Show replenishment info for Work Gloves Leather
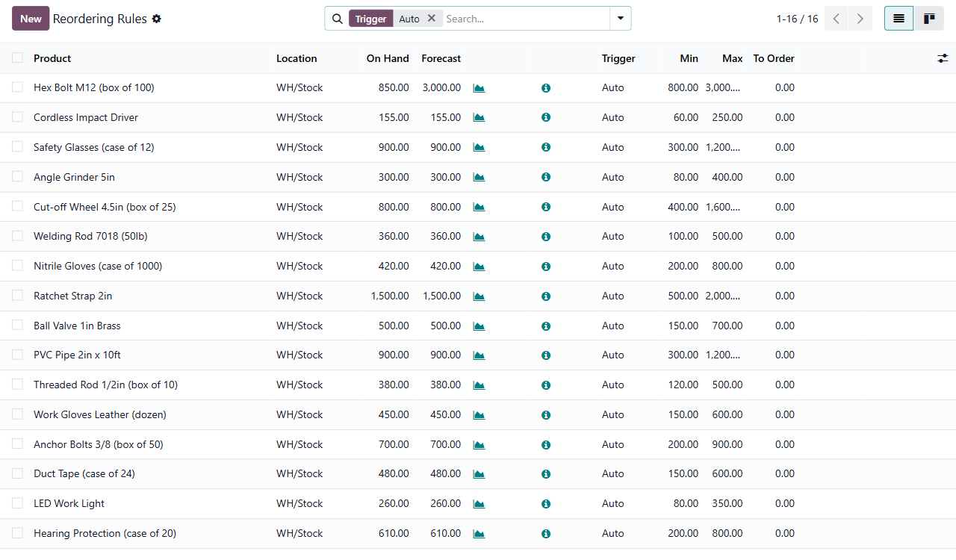 click(546, 415)
